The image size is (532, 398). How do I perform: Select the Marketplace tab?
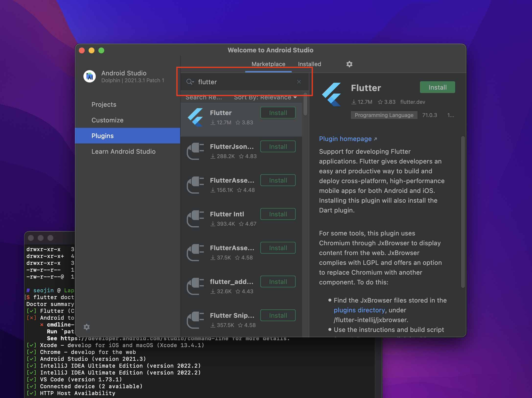(x=268, y=64)
